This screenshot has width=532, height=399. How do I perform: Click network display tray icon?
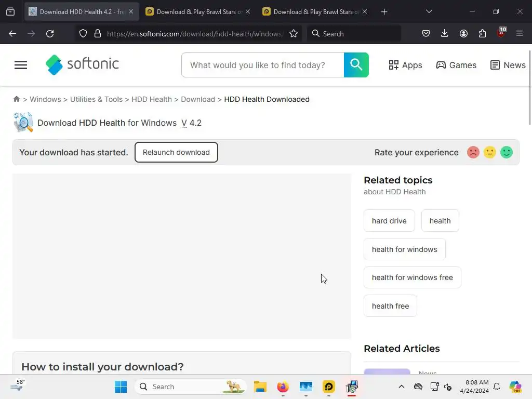click(x=434, y=387)
